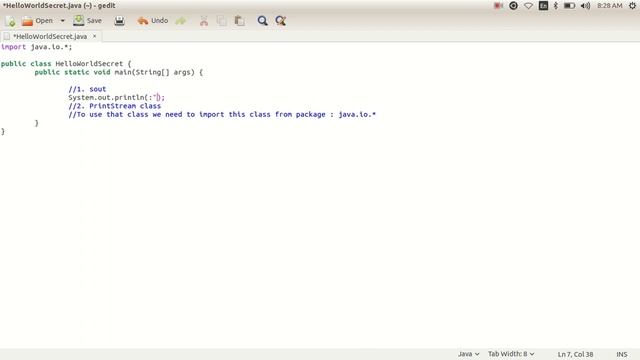The width and height of the screenshot is (640, 360).
Task: Undo the last edit
Action: [153, 21]
